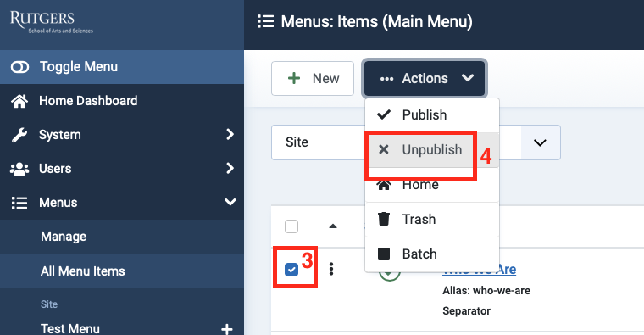Choose Trash from the Actions menu
The height and width of the screenshot is (335, 644).
coord(432,220)
